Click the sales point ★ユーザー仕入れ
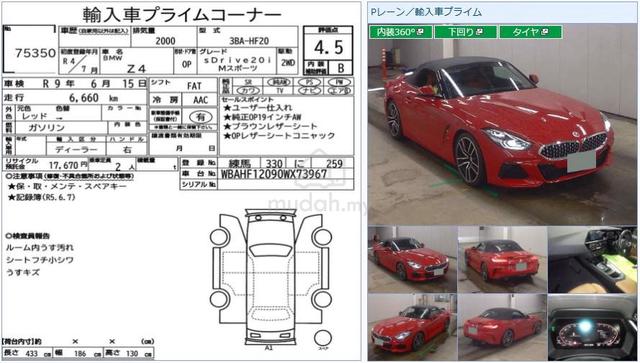This screenshot has height=363, width=640. [258, 108]
